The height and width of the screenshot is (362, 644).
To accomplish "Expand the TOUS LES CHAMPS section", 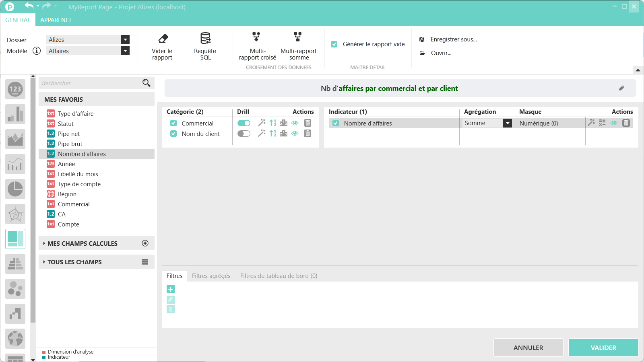I will (x=74, y=262).
